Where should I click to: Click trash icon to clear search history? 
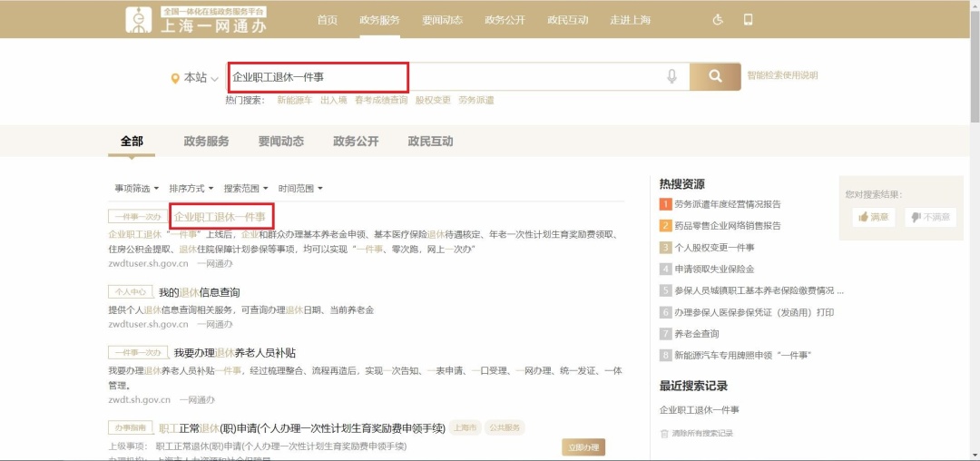coord(664,434)
